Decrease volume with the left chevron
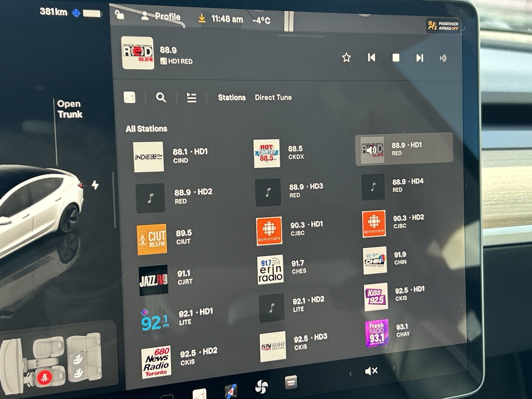The image size is (532, 399). [351, 374]
